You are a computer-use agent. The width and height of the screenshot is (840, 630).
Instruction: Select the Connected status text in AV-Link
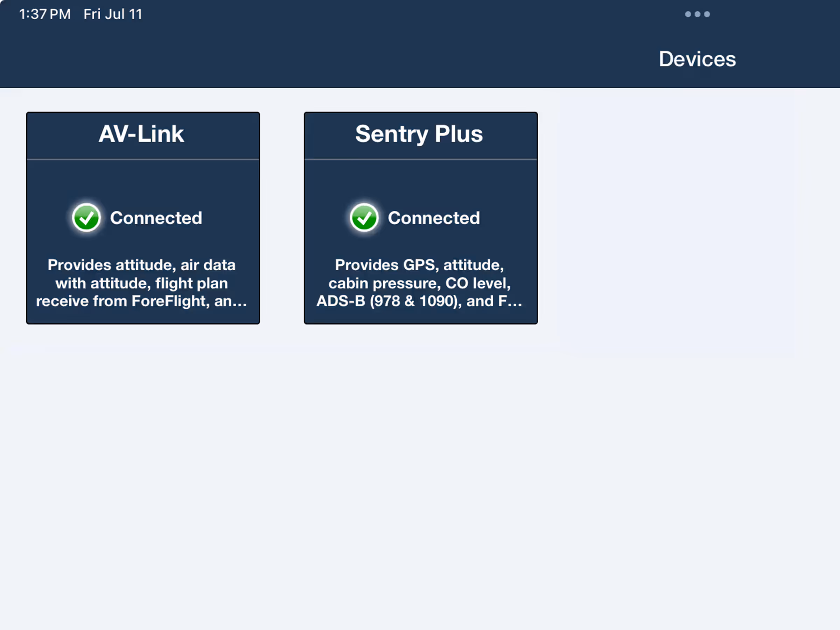coord(156,218)
